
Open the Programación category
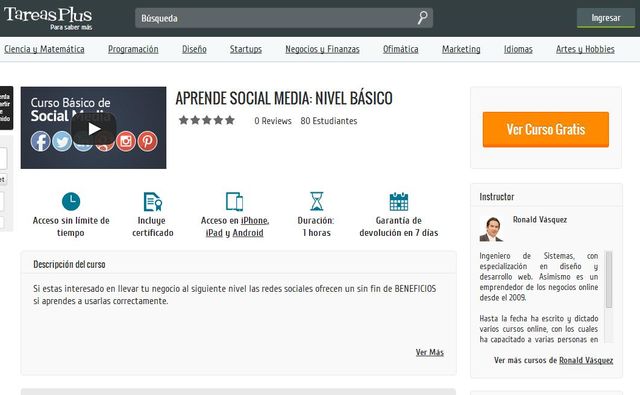pyautogui.click(x=133, y=49)
